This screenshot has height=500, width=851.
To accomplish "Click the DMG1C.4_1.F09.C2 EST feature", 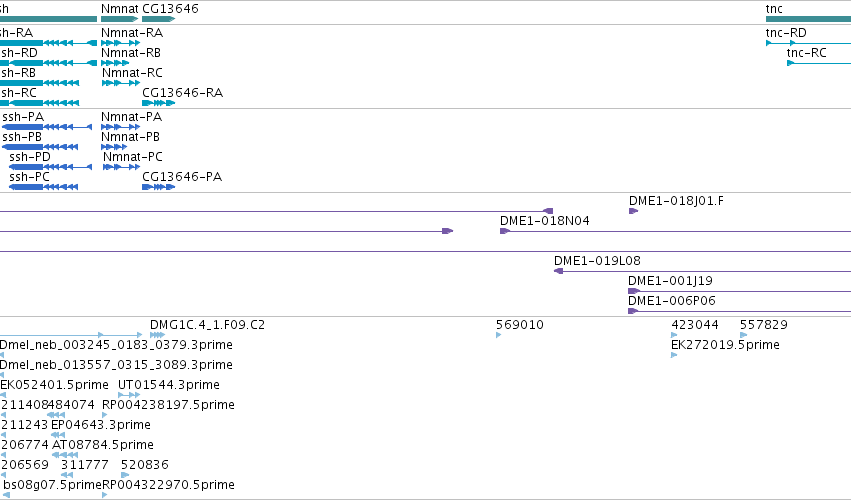I will coord(157,336).
